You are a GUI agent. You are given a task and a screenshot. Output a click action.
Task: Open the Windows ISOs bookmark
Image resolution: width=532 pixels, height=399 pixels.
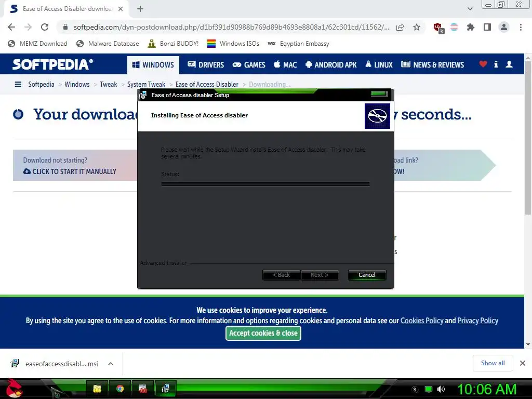(x=233, y=44)
